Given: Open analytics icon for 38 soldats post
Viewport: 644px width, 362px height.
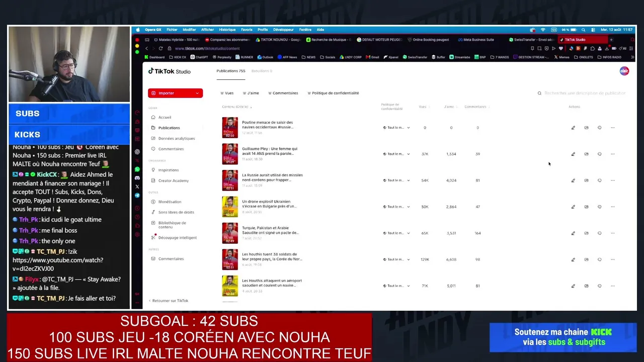Looking at the screenshot, I should click(x=586, y=259).
